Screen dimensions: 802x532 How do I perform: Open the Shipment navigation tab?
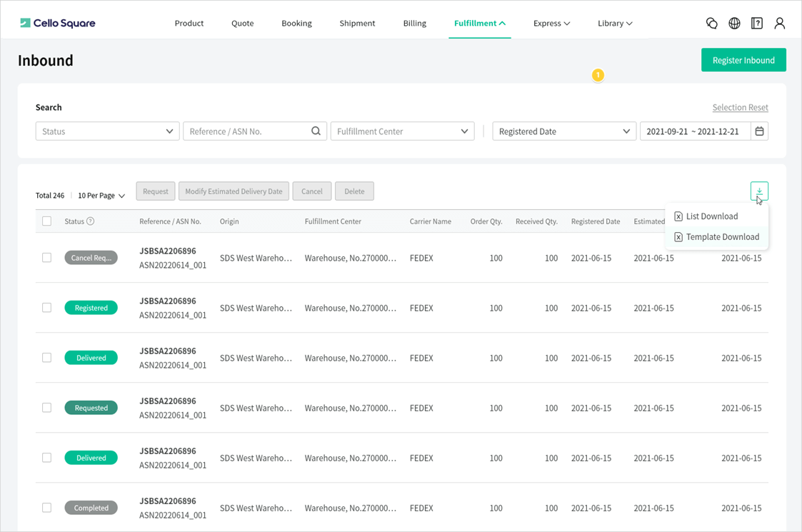click(357, 24)
